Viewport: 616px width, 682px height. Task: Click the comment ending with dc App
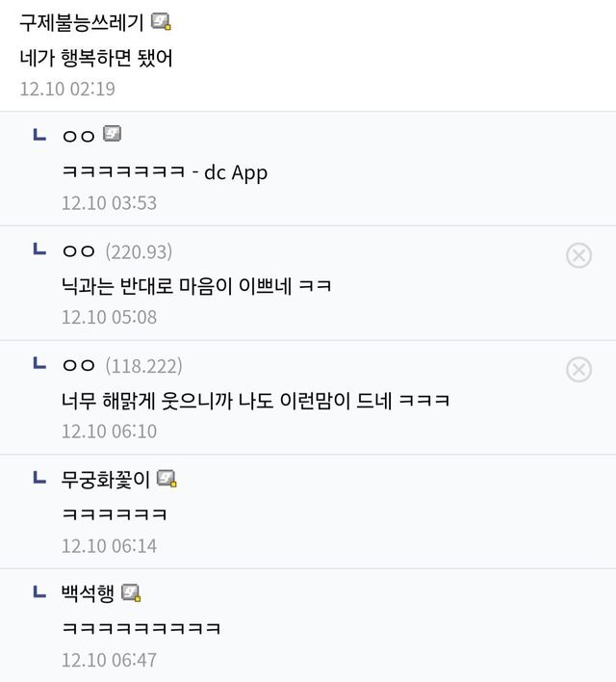[x=165, y=172]
